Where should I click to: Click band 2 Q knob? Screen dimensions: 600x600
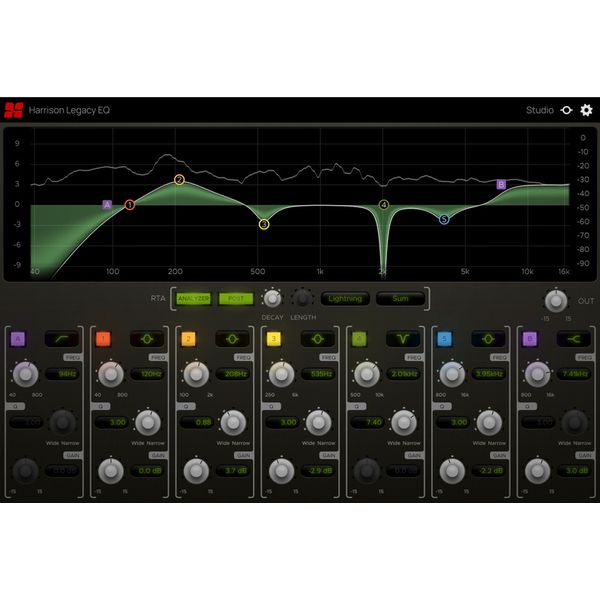(233, 422)
